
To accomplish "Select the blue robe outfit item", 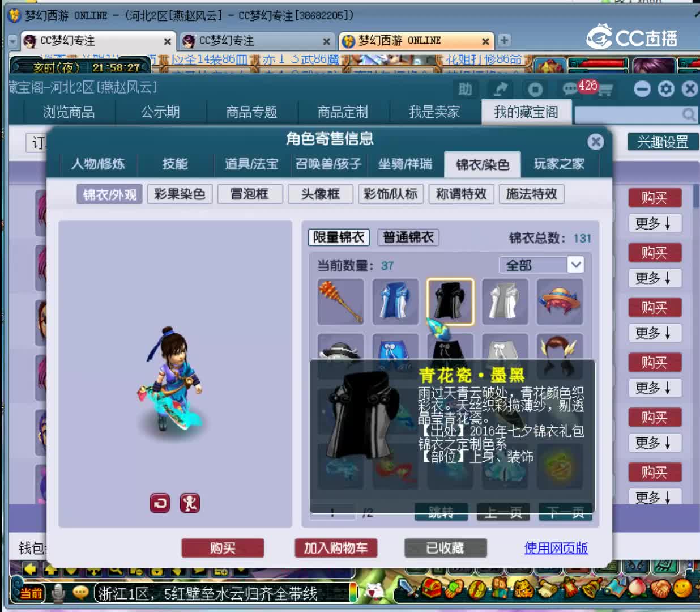I will (395, 301).
